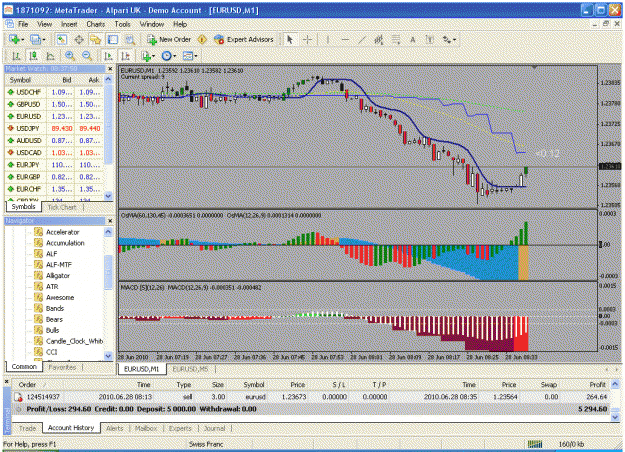Select the Text Label tool
This screenshot has height=452, width=625.
(x=430, y=39)
